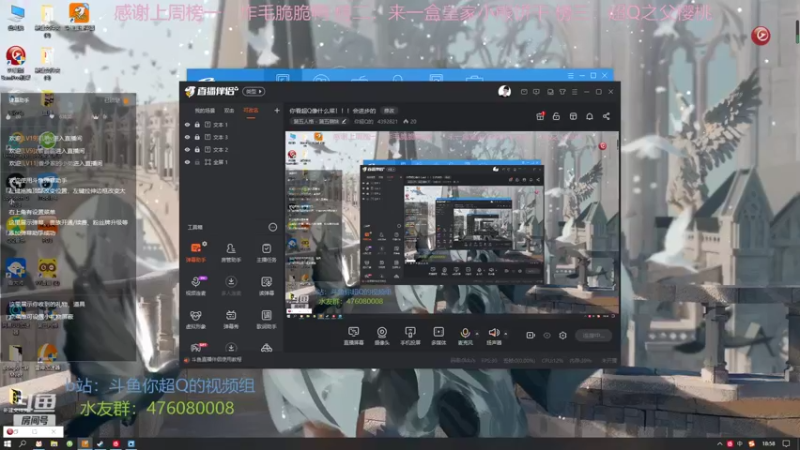The width and height of the screenshot is (800, 450).
Task: Start recording with the camcorder icon
Action: pyautogui.click(x=531, y=335)
